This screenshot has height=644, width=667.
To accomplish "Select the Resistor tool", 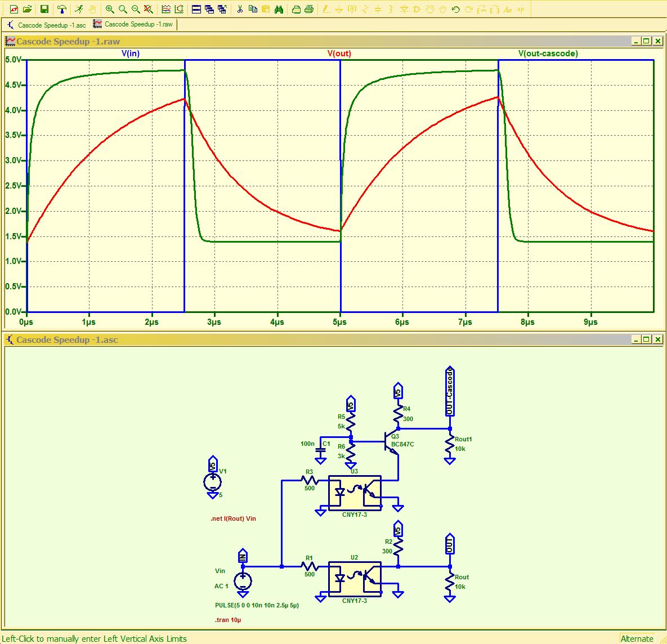I will [365, 9].
